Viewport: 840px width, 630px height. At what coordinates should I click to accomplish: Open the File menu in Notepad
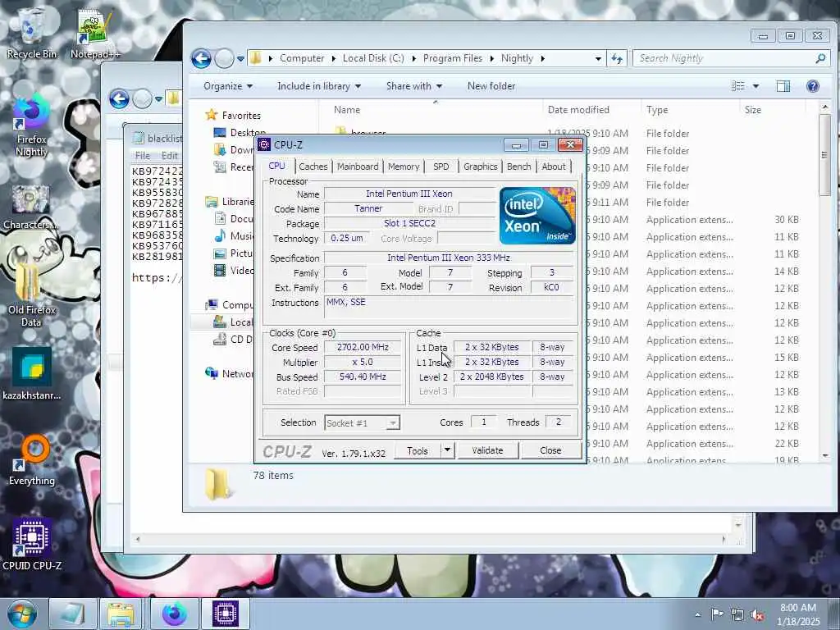click(x=143, y=155)
